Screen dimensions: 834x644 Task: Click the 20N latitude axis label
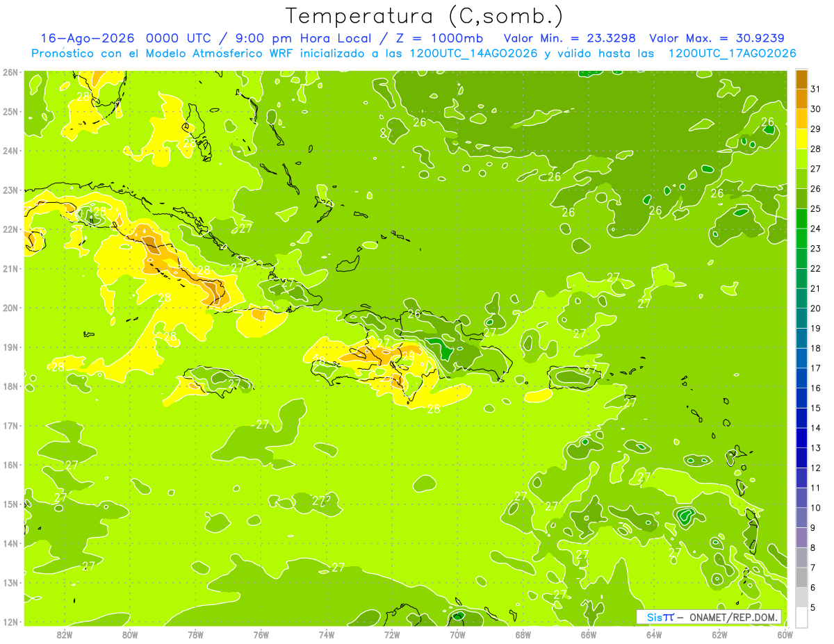pos(11,308)
